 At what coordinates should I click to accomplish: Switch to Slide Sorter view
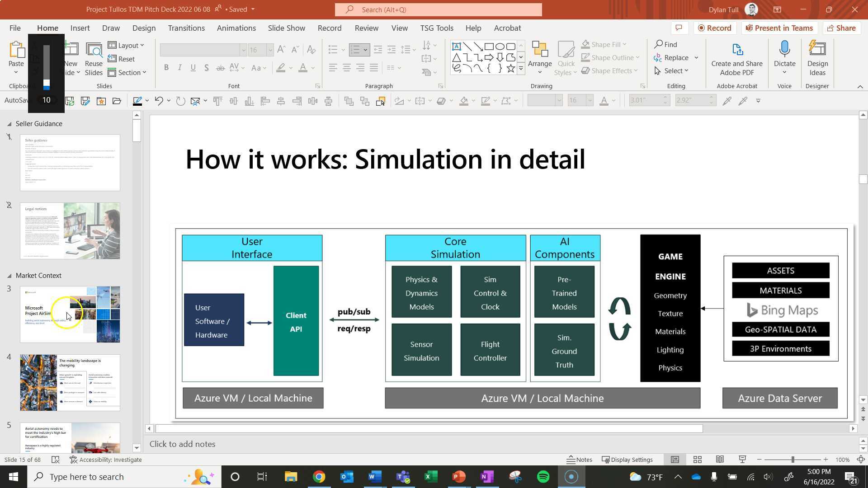[697, 460]
